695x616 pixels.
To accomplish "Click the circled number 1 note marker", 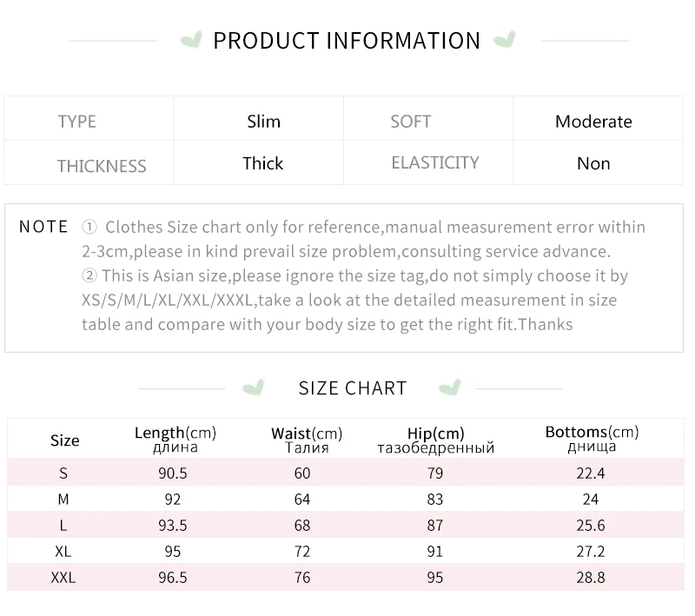I will point(89,227).
